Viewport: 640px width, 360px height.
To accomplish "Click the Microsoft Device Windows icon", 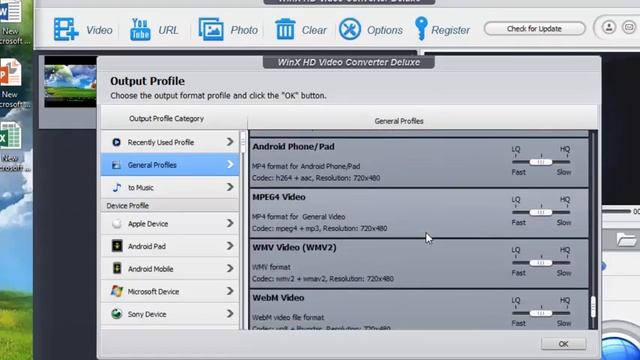I will click(117, 291).
